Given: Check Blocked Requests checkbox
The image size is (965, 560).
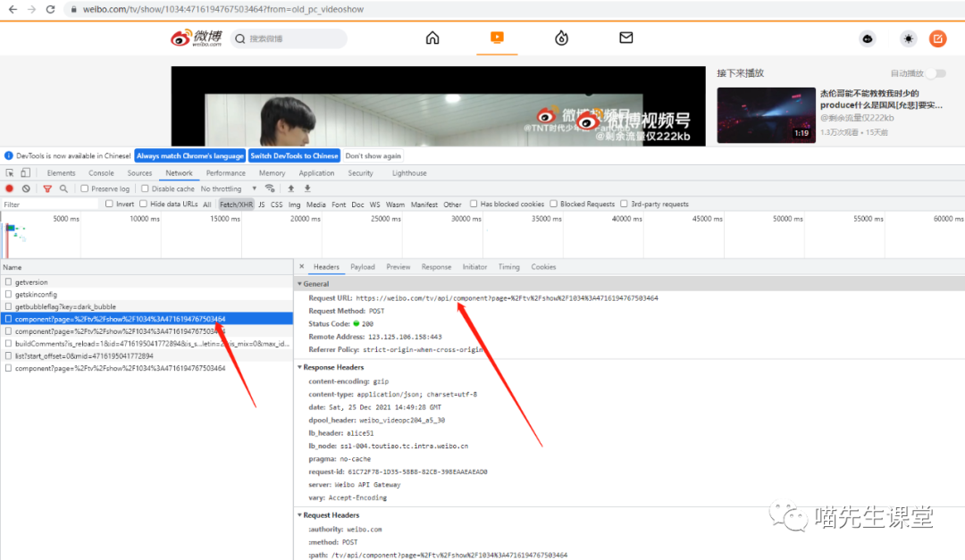Looking at the screenshot, I should pyautogui.click(x=553, y=204).
